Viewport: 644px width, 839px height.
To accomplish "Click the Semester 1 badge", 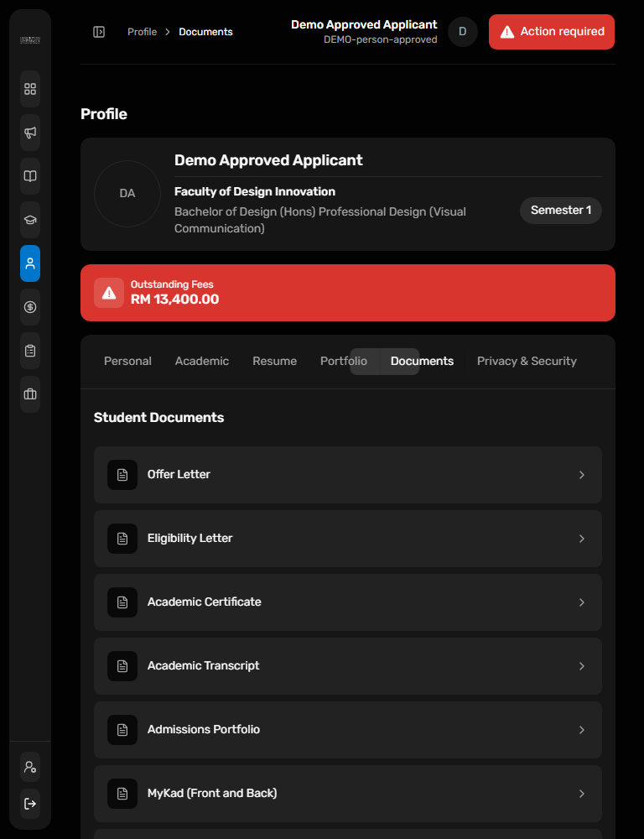I will (x=560, y=211).
